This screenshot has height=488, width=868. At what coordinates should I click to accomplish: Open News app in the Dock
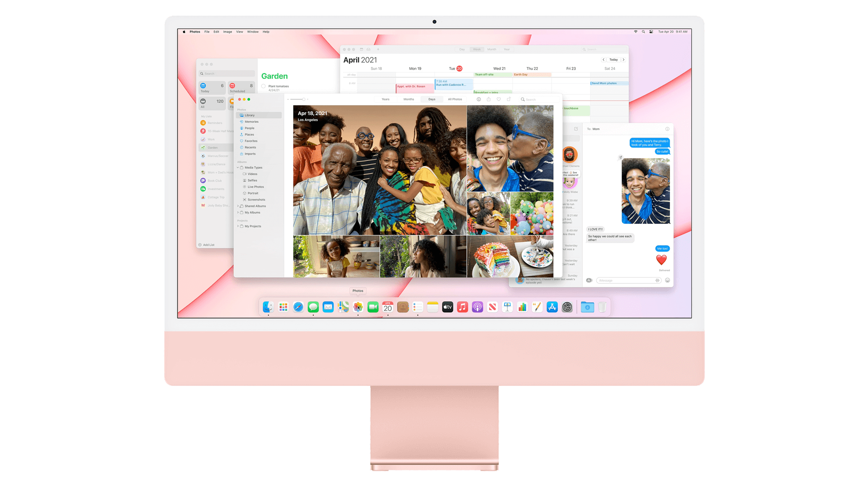pyautogui.click(x=492, y=307)
